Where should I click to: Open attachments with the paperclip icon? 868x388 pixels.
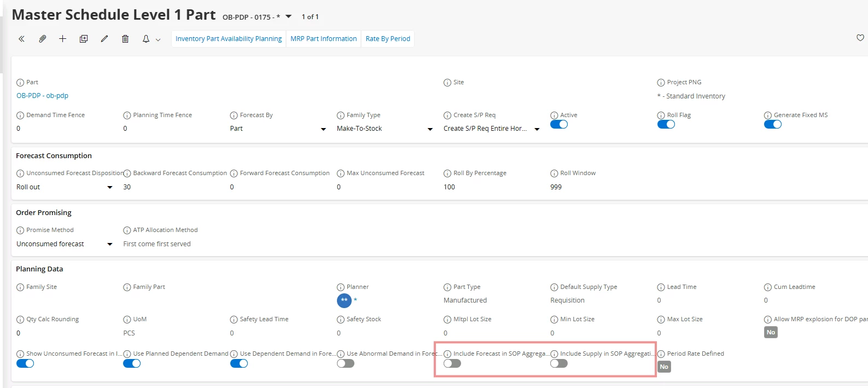[x=42, y=39]
